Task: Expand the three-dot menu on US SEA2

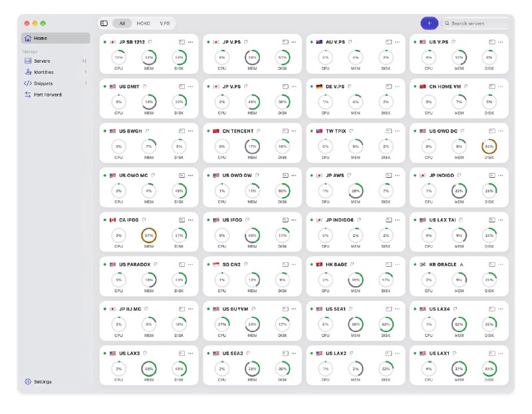Action: pos(294,353)
